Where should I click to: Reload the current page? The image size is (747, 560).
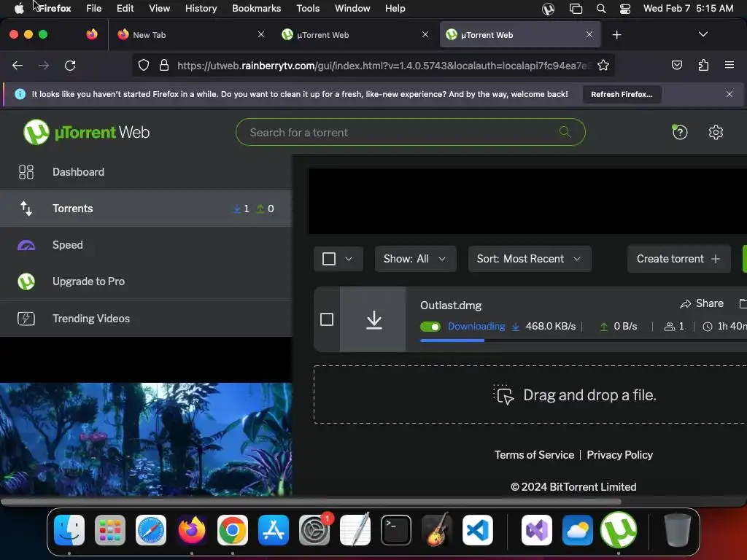click(70, 65)
